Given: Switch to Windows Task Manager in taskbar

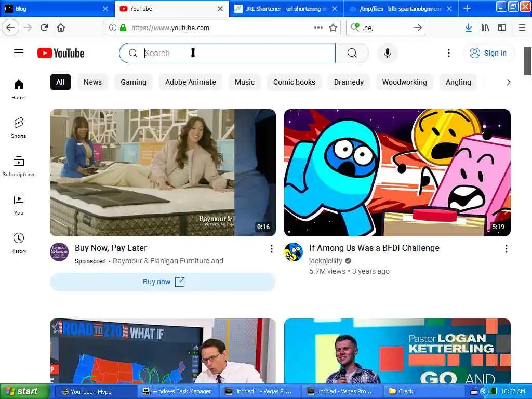Looking at the screenshot, I should pos(178,391).
